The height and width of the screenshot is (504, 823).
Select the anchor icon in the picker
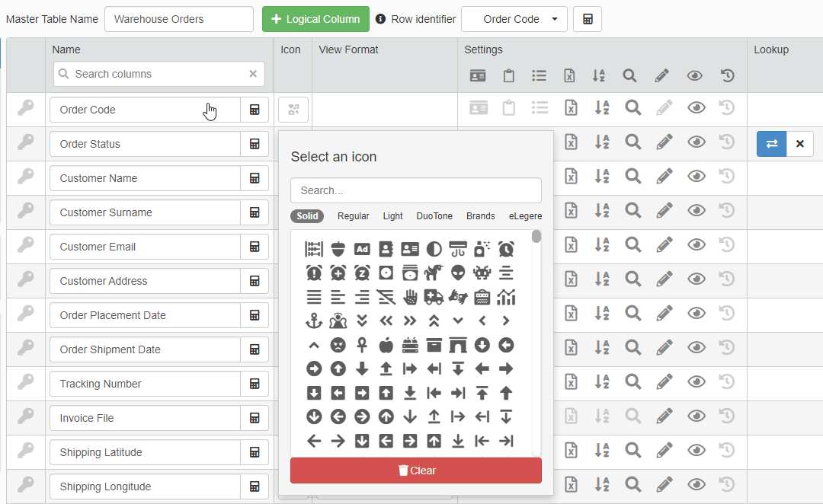coord(314,321)
